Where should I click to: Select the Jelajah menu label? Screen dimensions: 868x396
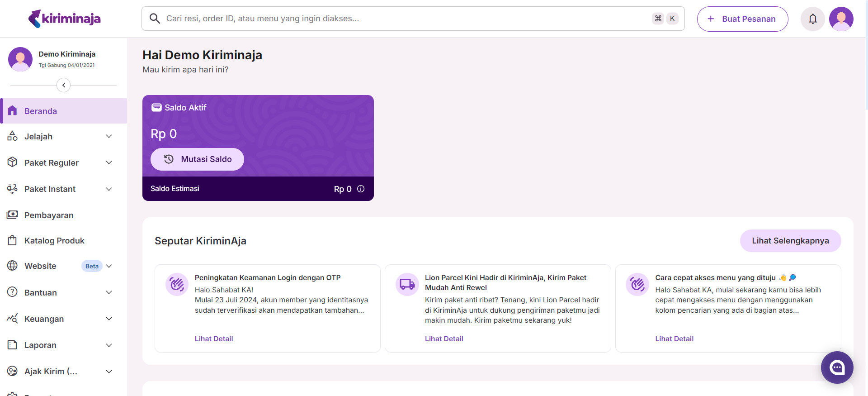[x=38, y=137]
